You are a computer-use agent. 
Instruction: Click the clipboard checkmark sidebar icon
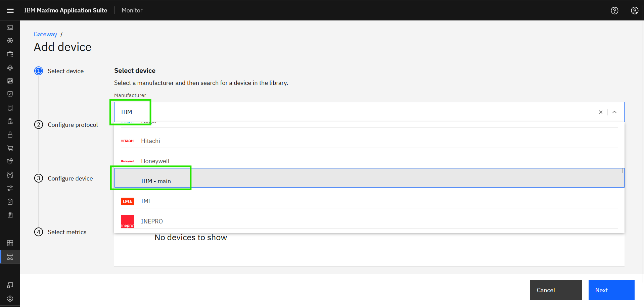[10, 202]
